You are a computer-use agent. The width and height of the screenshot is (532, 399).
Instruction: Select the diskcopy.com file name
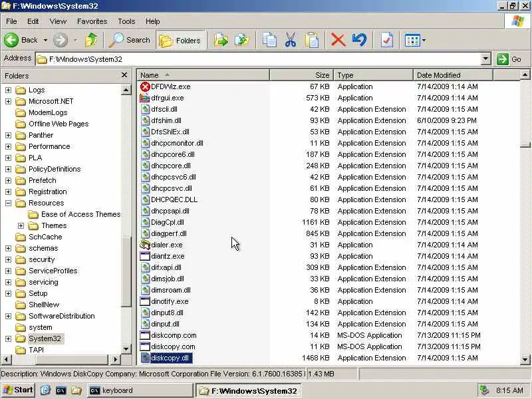point(173,346)
